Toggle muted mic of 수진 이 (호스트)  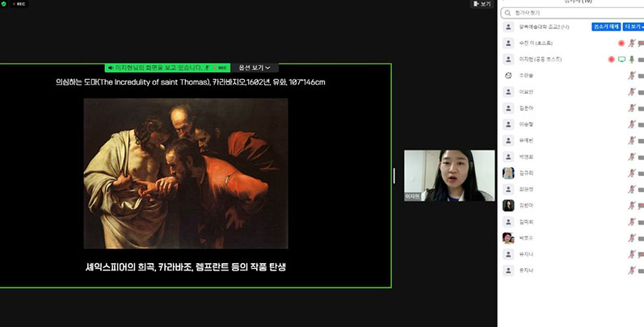point(632,43)
